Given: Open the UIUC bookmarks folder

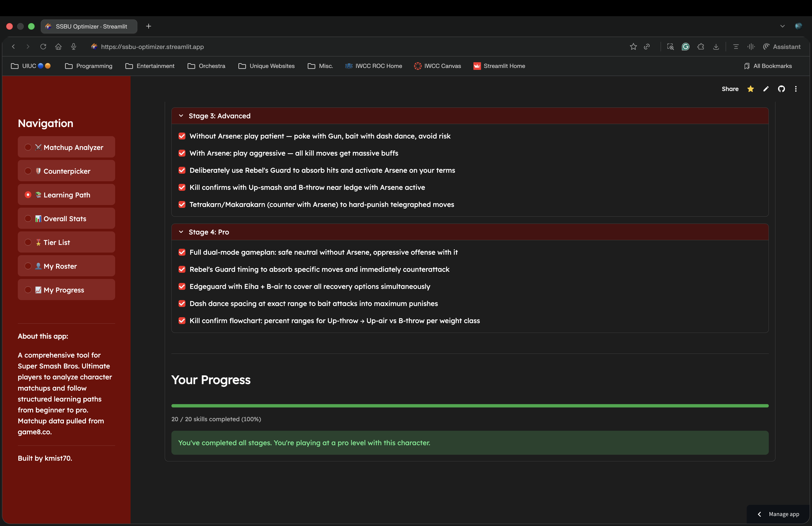Looking at the screenshot, I should point(31,66).
